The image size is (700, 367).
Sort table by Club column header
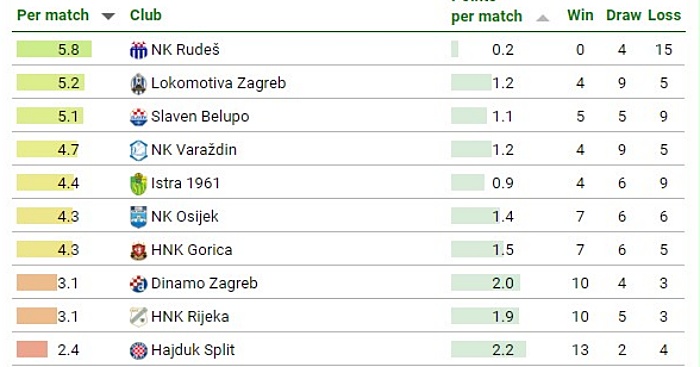point(146,15)
